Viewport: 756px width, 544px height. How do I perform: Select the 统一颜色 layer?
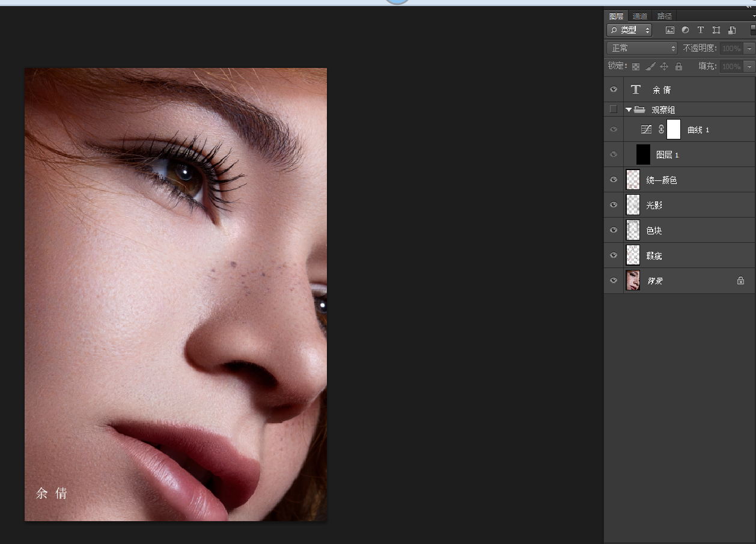(661, 180)
